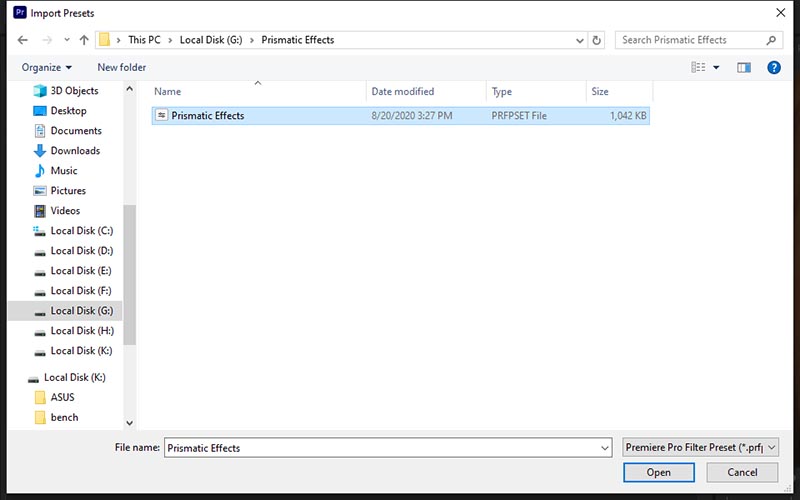Click the PRFPSET File type cell

[x=519, y=116]
